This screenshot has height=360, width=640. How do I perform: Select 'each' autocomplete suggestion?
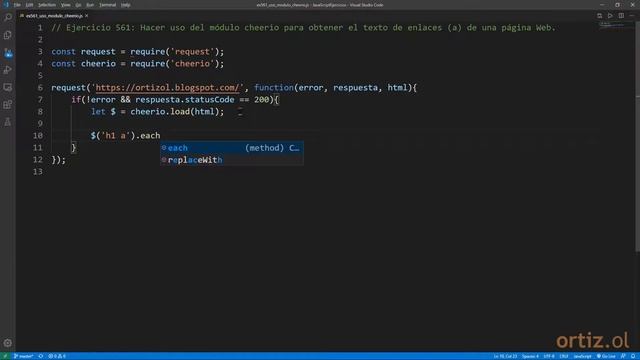coord(231,148)
